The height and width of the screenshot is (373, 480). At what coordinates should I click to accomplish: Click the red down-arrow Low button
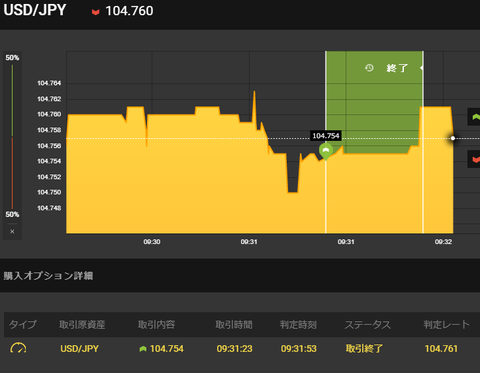pos(475,159)
